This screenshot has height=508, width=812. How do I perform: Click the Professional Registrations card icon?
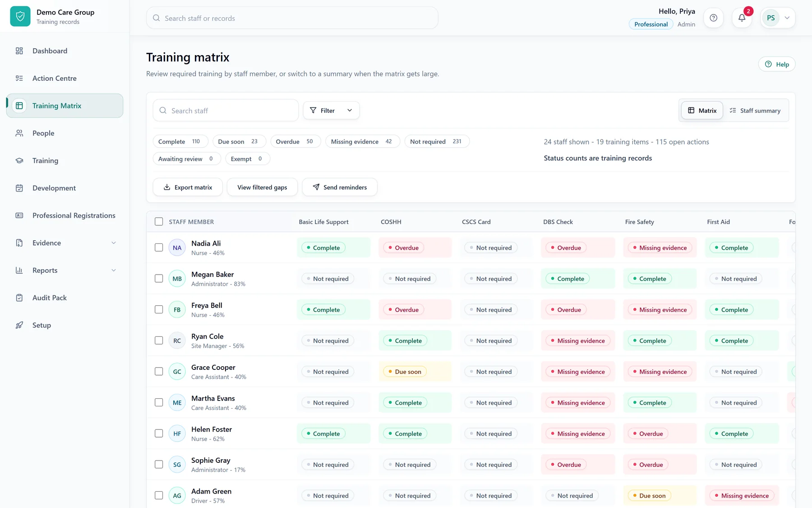click(x=19, y=215)
